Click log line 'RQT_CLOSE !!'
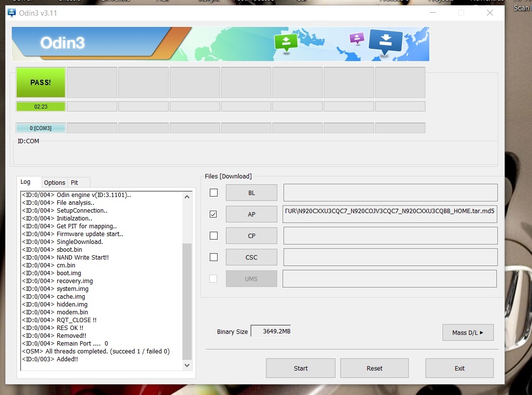The height and width of the screenshot is (395, 532). point(59,320)
